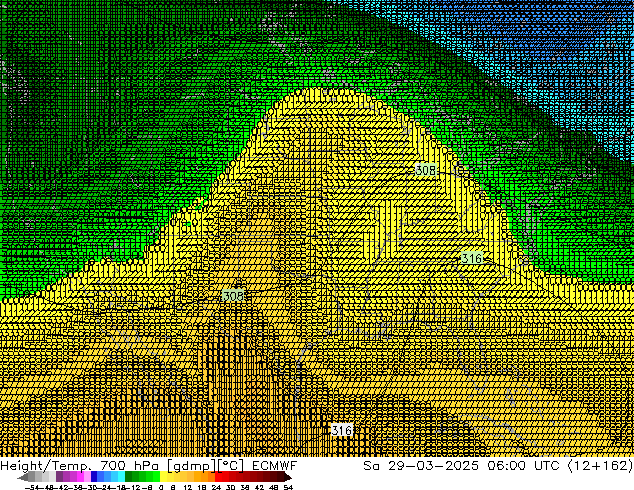Viewport: 634px width, 490px height.
Task: Click the 316 contour label with white background
Action: (x=342, y=431)
